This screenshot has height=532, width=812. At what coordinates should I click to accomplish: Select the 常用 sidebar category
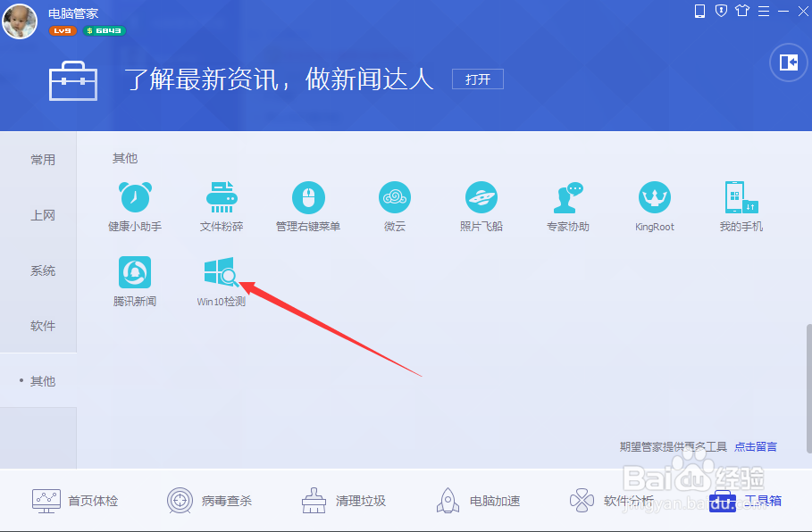pos(43,160)
